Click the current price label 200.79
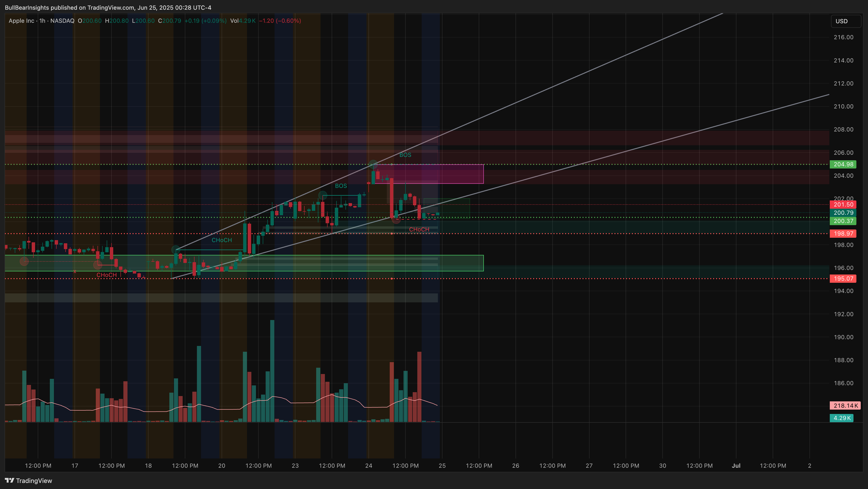The width and height of the screenshot is (868, 489). pyautogui.click(x=843, y=213)
